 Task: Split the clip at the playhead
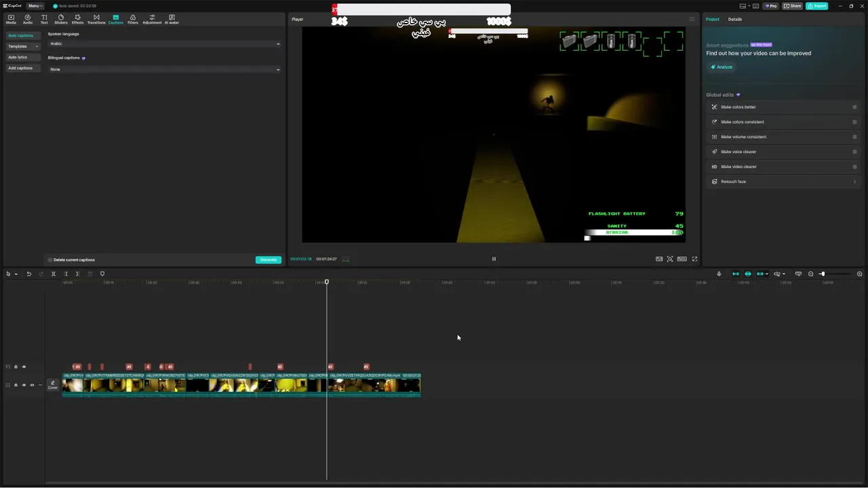(54, 274)
